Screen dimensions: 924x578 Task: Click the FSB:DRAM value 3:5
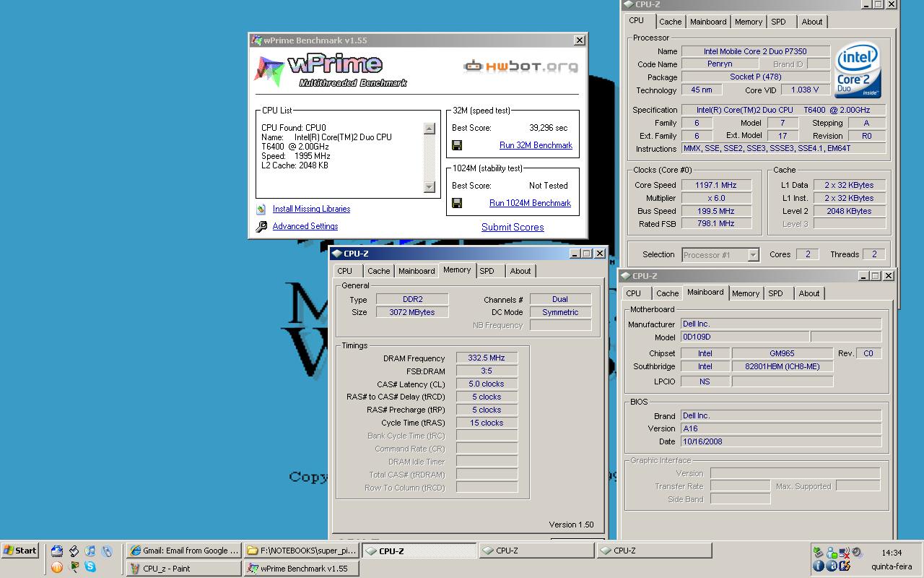click(x=487, y=371)
